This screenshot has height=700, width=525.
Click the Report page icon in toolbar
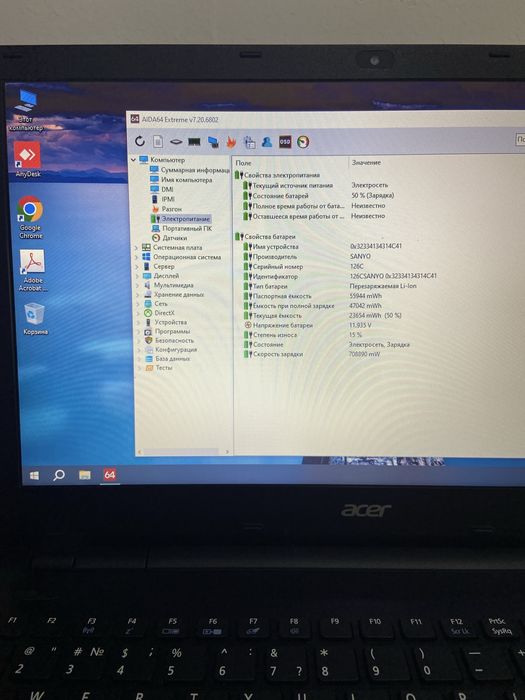pos(158,142)
